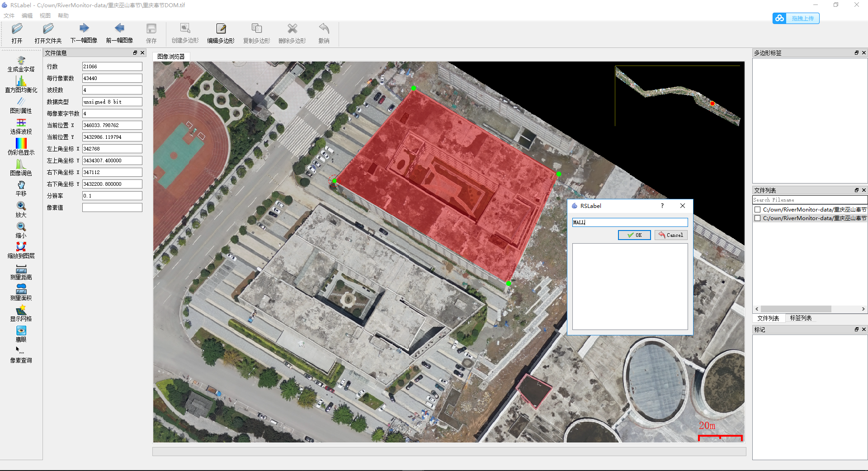Close the RSLabel dialog
This screenshot has width=868, height=471.
pos(683,206)
